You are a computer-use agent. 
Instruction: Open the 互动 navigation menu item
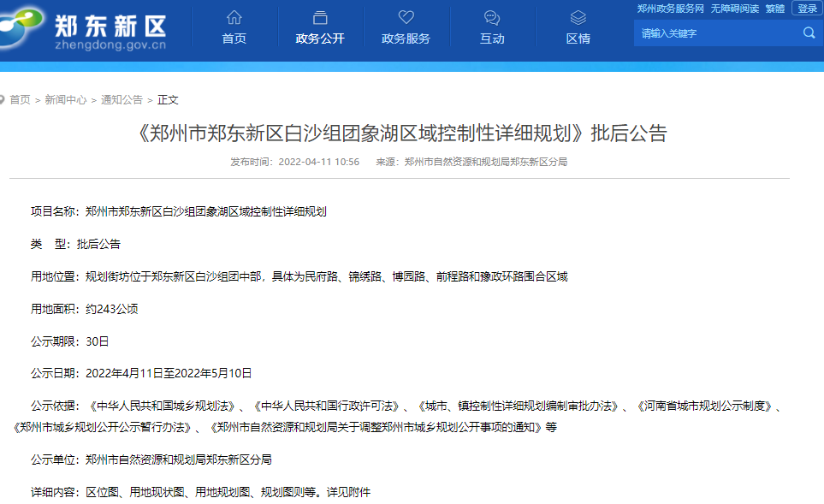coord(492,39)
